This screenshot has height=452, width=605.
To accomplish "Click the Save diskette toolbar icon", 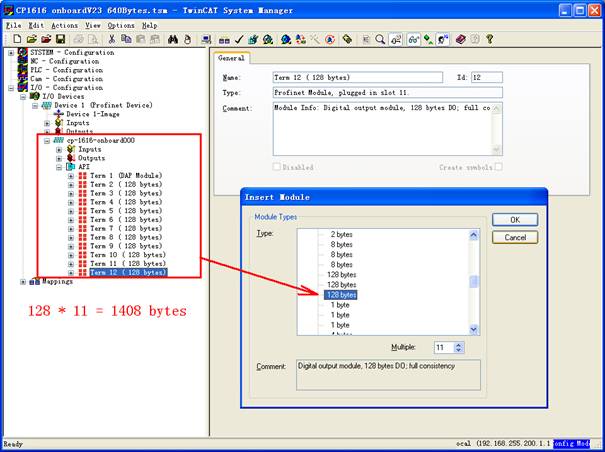I will 60,39.
